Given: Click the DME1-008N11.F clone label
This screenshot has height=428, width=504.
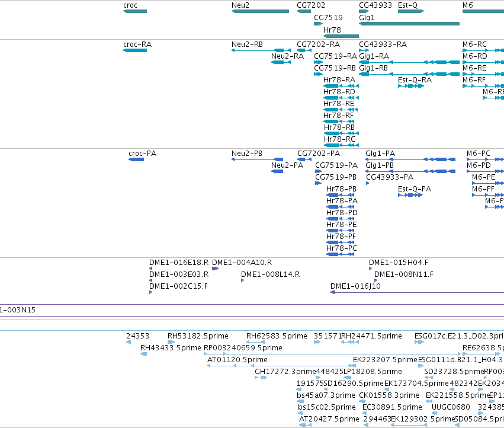Looking at the screenshot, I should click(x=404, y=274).
